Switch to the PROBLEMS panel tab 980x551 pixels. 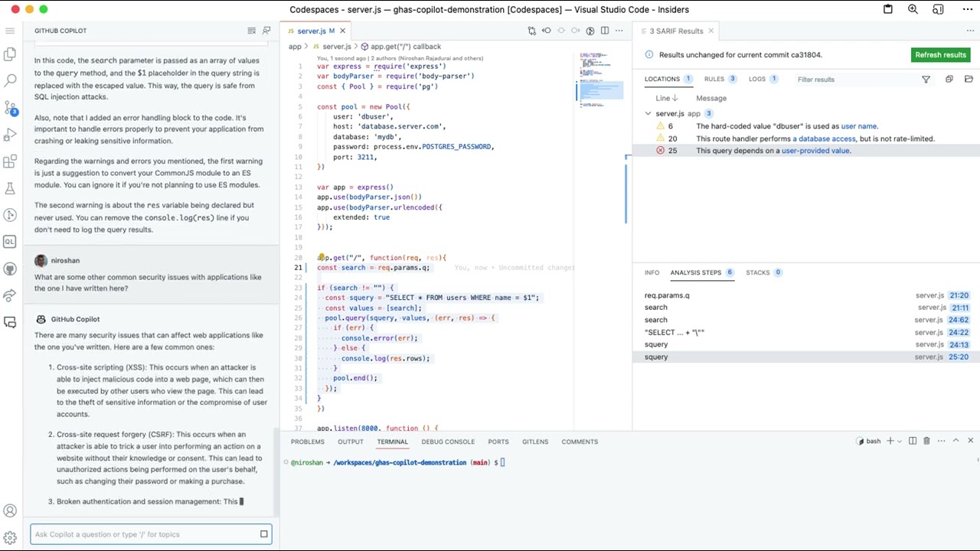(x=307, y=442)
